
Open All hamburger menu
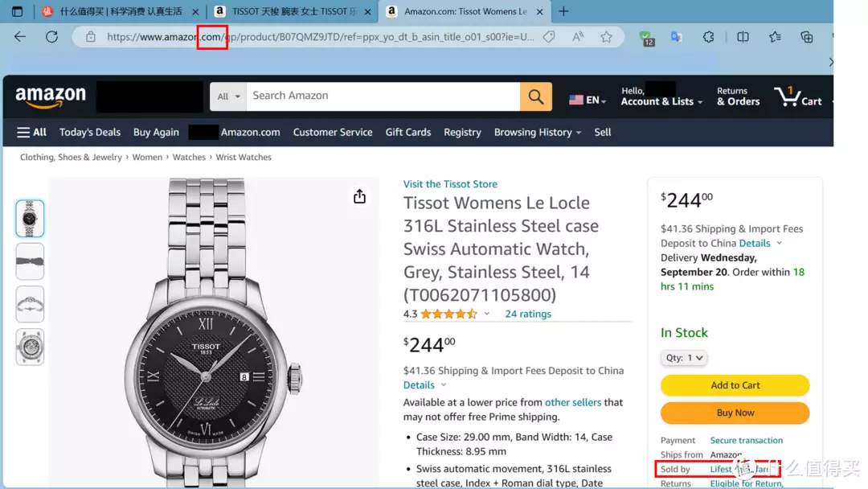coord(31,133)
